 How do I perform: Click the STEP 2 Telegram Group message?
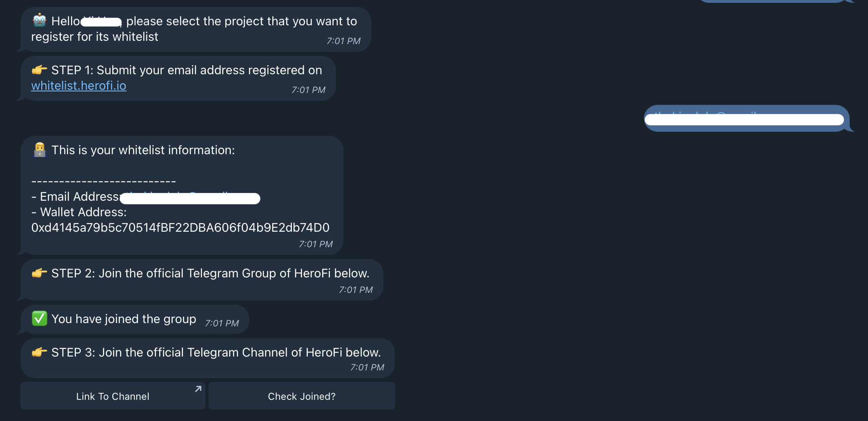202,280
